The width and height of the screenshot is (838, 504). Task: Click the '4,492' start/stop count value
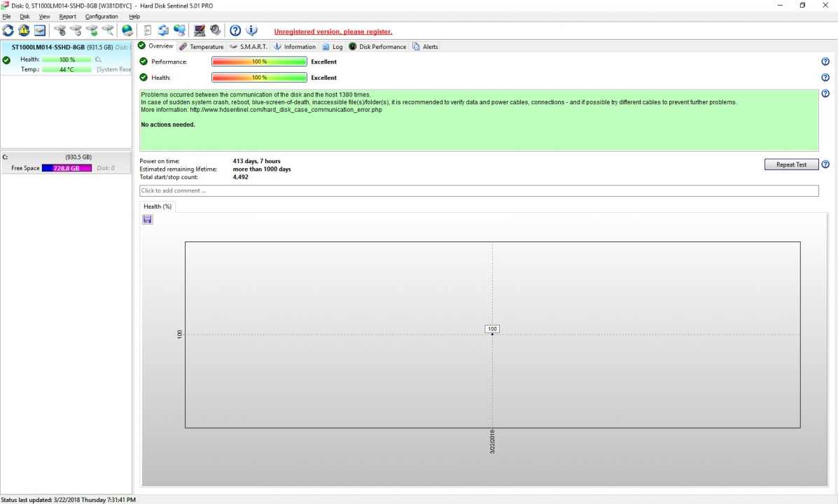(x=241, y=177)
